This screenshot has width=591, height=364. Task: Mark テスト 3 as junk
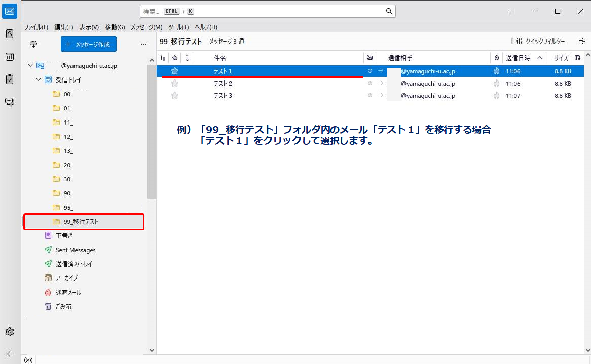(x=496, y=95)
